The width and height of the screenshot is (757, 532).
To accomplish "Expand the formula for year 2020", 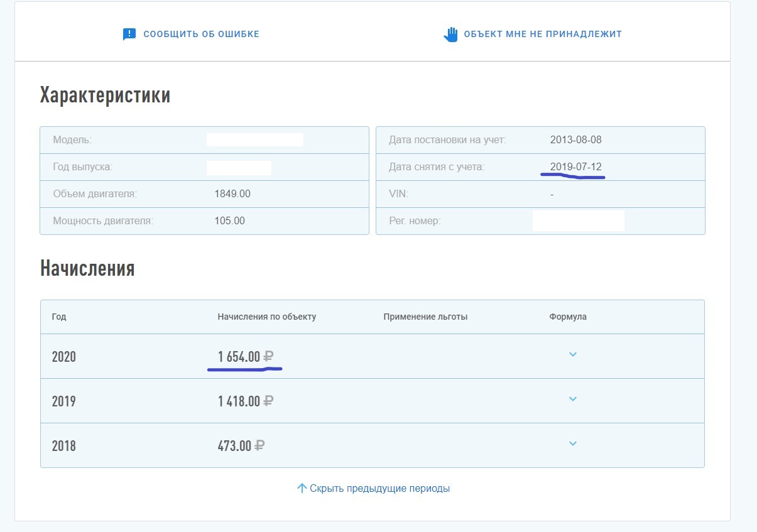I will coord(572,355).
